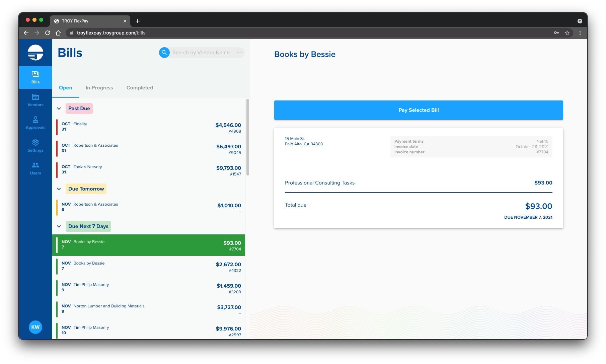Select Books by Bessie bill #7704
606x364 pixels.
coord(149,245)
